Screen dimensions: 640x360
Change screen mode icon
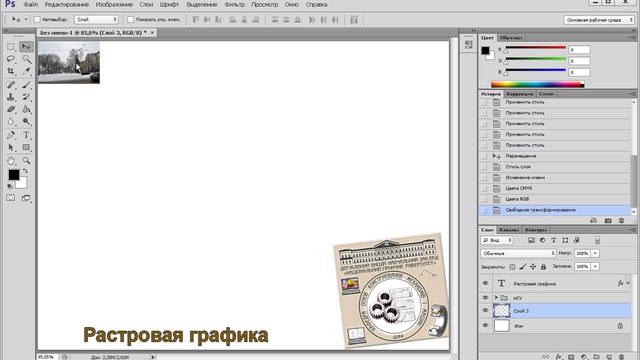26,198
